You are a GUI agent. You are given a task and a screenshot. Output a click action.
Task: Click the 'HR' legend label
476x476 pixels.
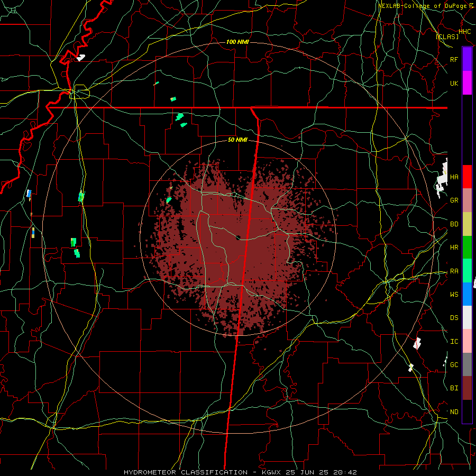click(x=454, y=248)
